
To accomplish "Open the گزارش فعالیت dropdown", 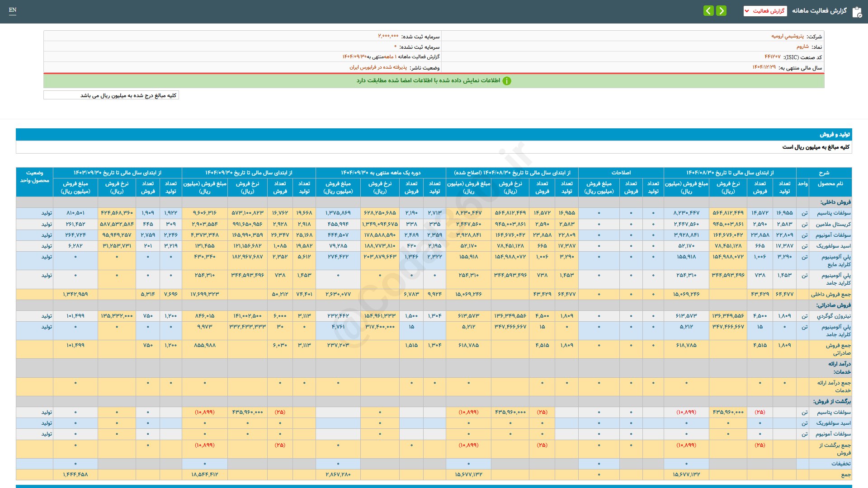I will (765, 11).
